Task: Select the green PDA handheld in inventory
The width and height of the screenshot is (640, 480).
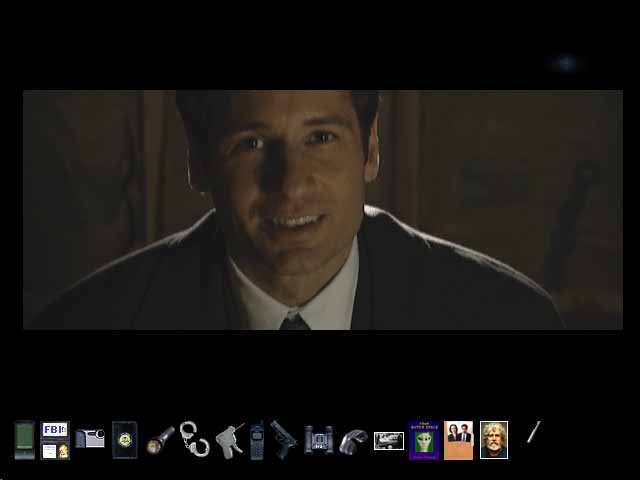Action: [x=24, y=440]
